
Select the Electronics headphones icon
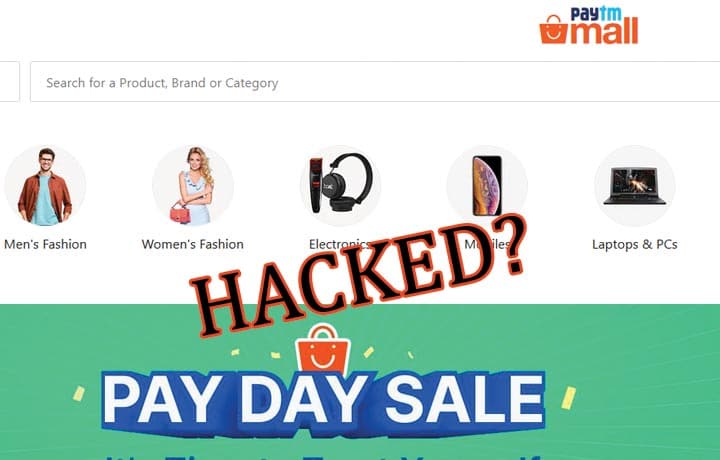click(x=340, y=186)
